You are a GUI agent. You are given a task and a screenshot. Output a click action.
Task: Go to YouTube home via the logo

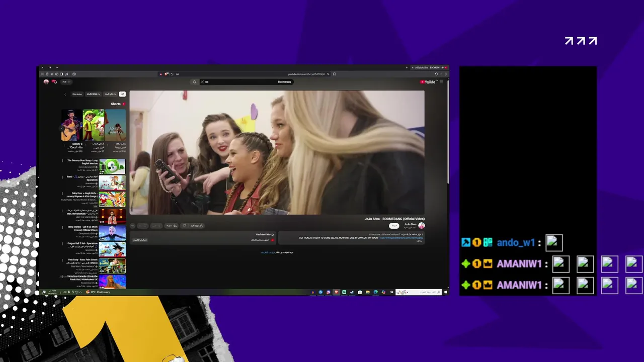pos(428,82)
